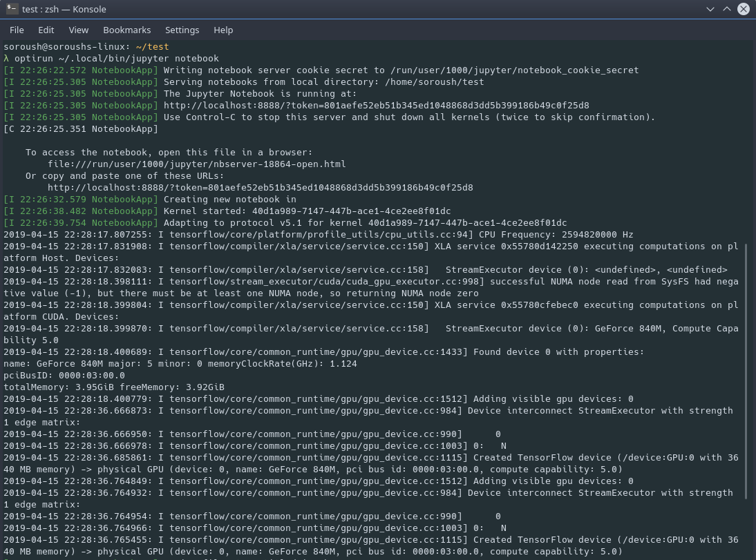Click 'StreamExecutor device (0): GeForce 840M' line
Viewport: 756px width, 560px height.
coord(371,334)
